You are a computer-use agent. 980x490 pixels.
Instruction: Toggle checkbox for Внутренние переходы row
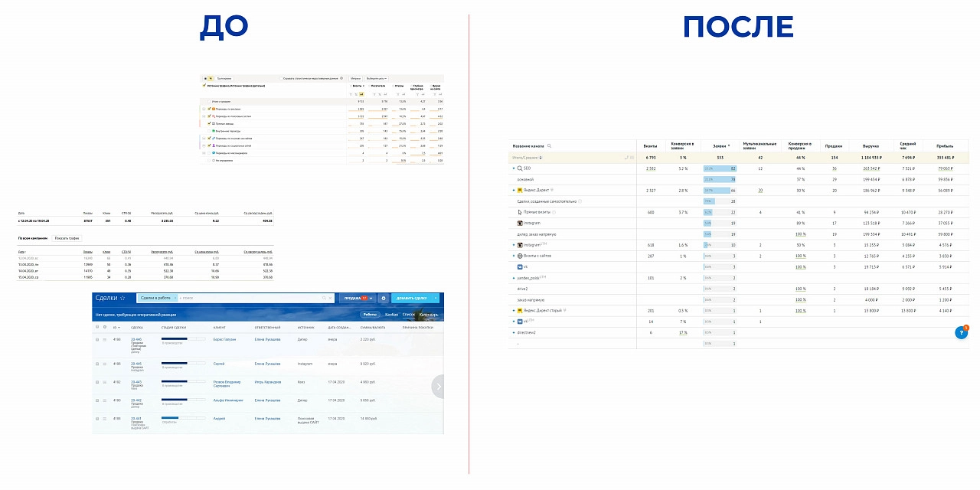209,131
